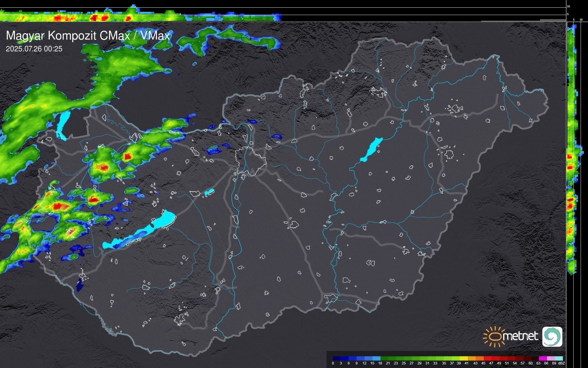Click the Budapest city outline
Viewport: 588px width, 368px height.
[251, 161]
